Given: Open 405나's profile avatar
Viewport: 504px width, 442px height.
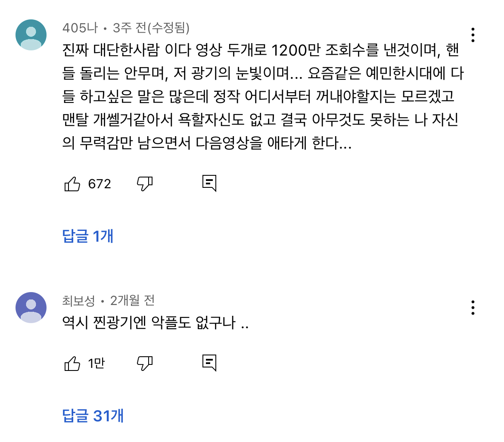Looking at the screenshot, I should pos(31,35).
